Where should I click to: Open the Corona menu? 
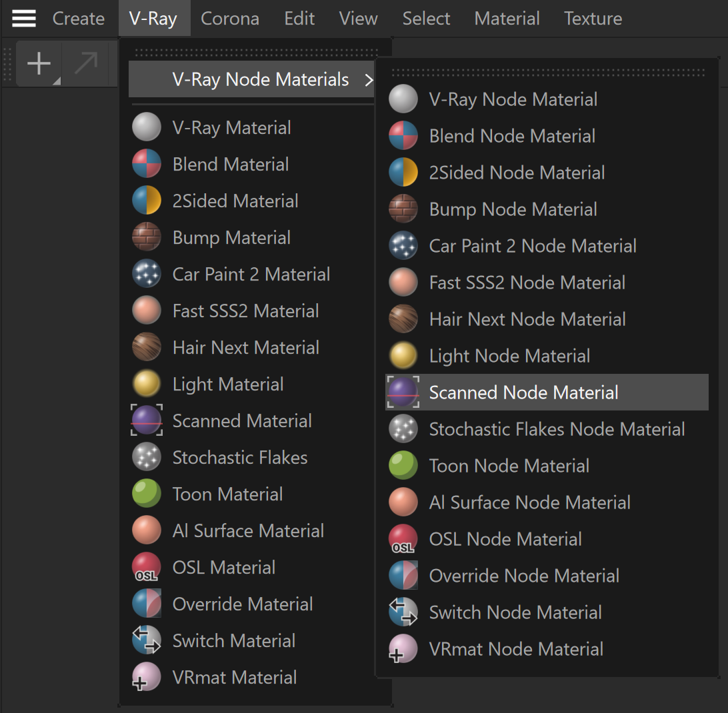(x=230, y=19)
